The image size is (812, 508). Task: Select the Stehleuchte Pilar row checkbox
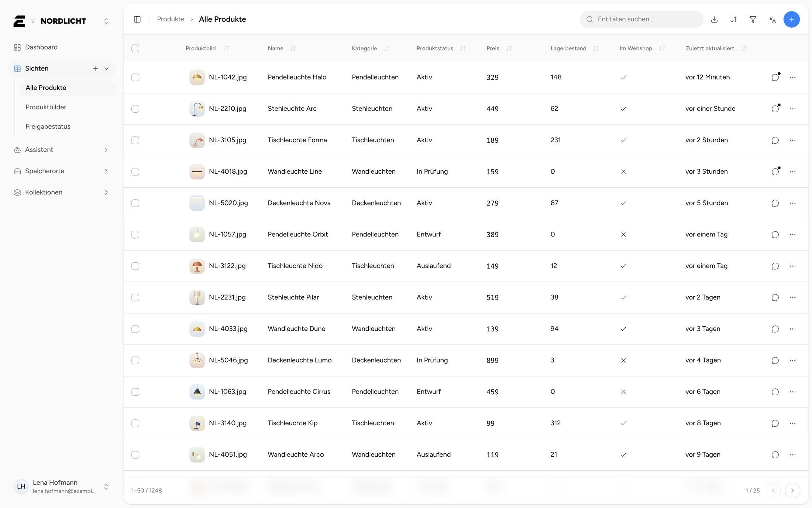135,297
